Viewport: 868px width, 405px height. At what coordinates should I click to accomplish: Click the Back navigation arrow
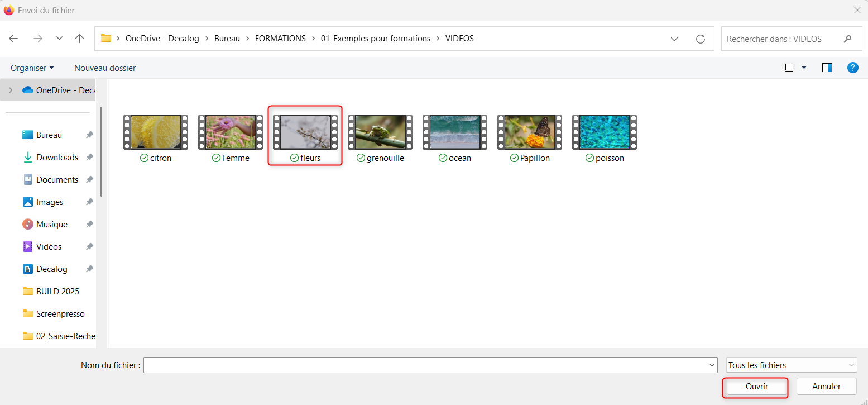13,39
